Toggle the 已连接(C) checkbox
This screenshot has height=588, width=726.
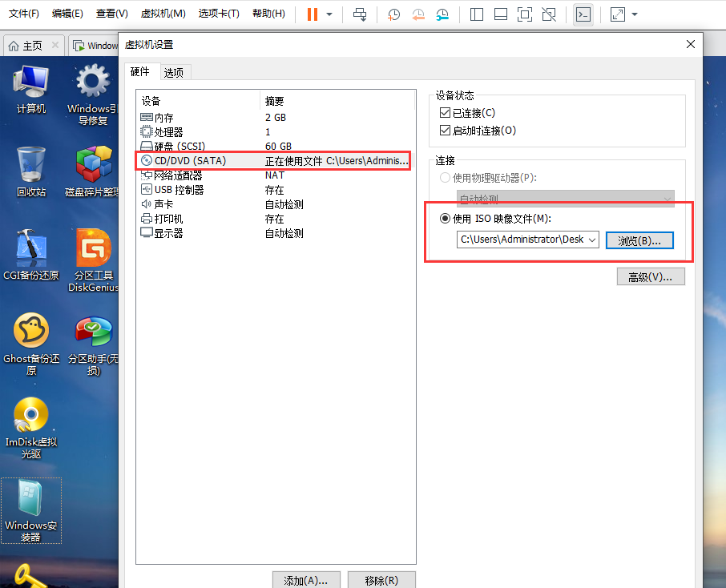coord(445,113)
